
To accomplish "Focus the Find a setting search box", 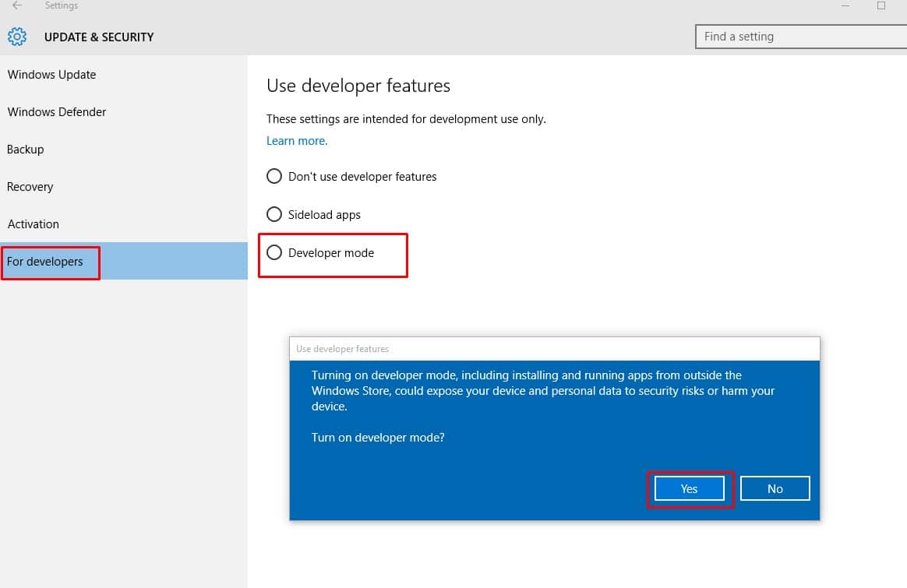I will [799, 37].
